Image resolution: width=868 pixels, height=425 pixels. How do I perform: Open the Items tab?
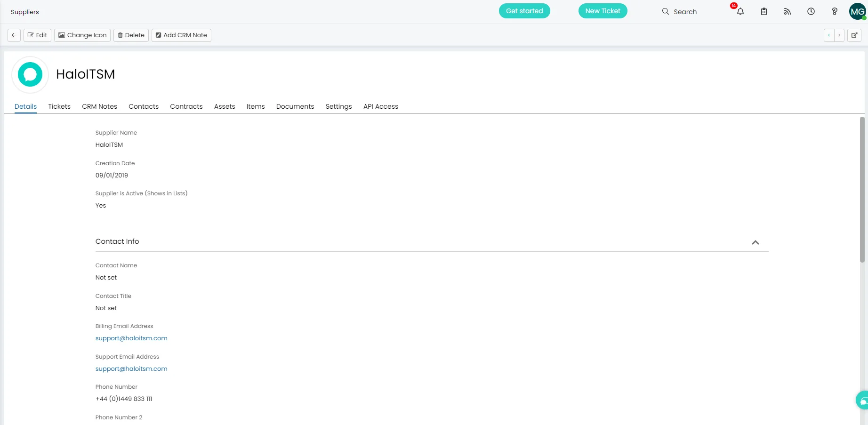click(256, 106)
